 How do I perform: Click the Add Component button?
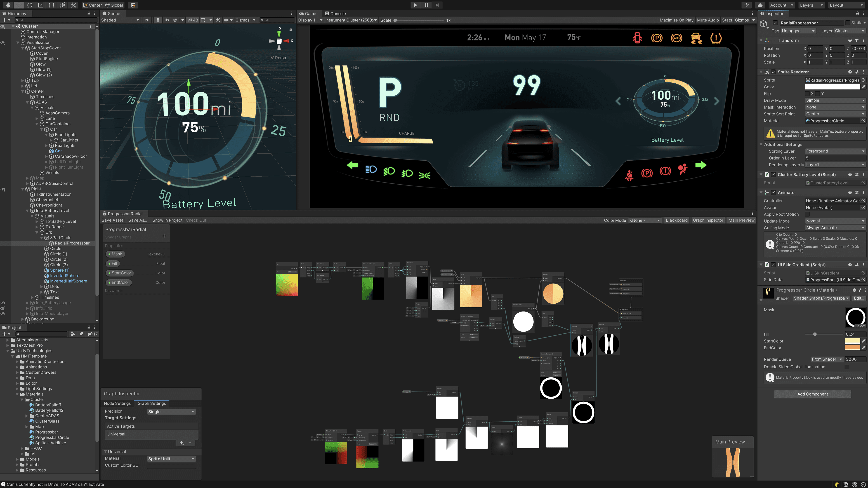[812, 394]
